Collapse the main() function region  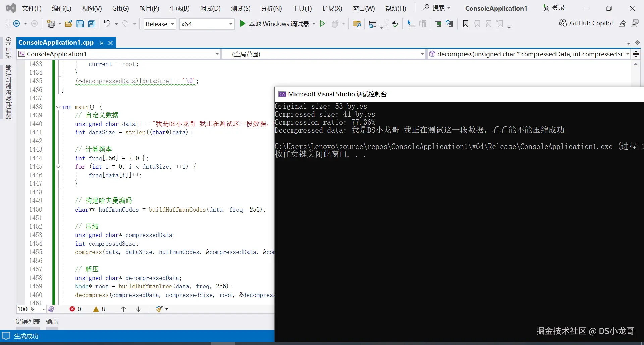(x=58, y=107)
